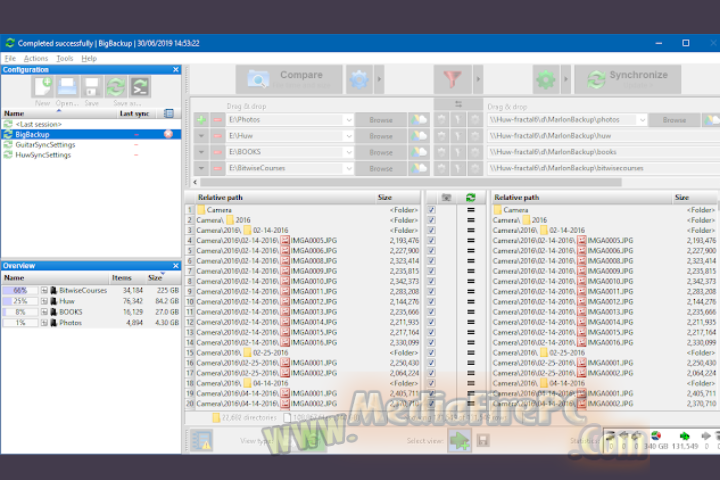
Task: Remove the E:\Photos folder pair
Action: (217, 120)
